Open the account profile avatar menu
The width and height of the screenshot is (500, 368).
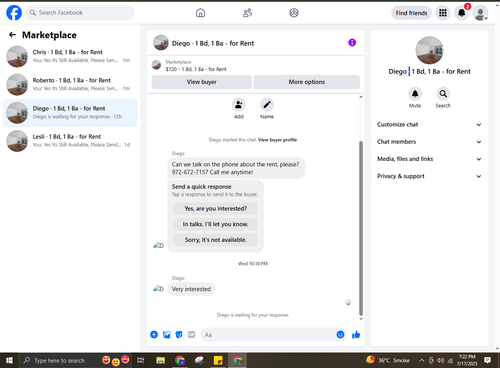point(480,13)
